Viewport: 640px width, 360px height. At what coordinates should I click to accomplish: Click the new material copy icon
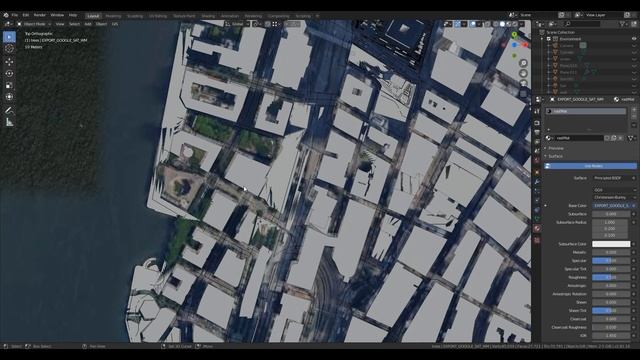point(613,138)
